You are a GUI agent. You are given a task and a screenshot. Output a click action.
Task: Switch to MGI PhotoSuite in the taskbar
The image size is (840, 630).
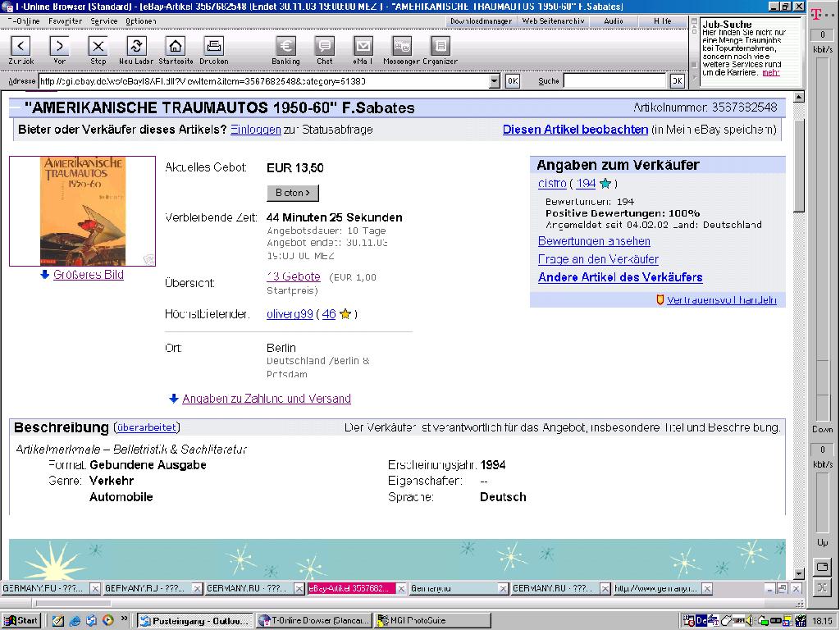pos(432,620)
